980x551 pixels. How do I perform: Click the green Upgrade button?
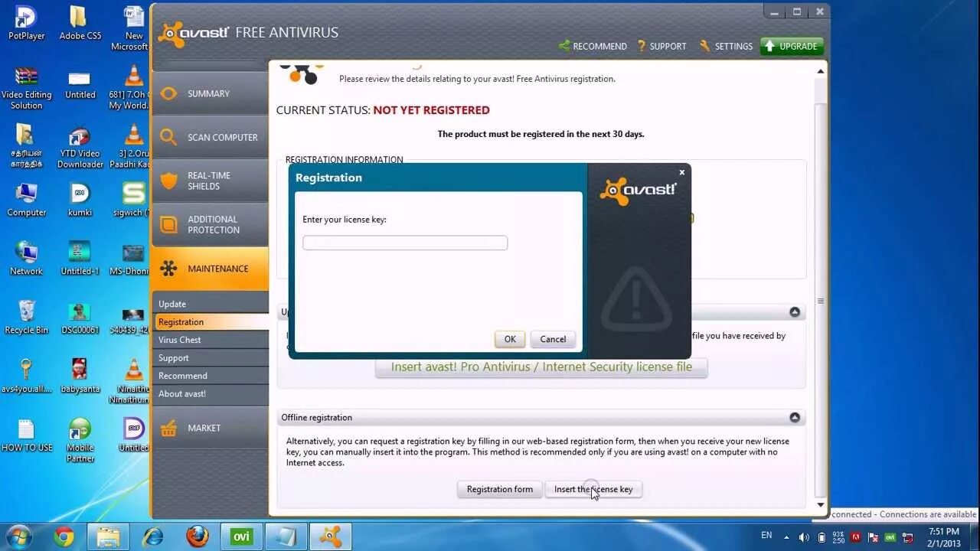[x=792, y=46]
